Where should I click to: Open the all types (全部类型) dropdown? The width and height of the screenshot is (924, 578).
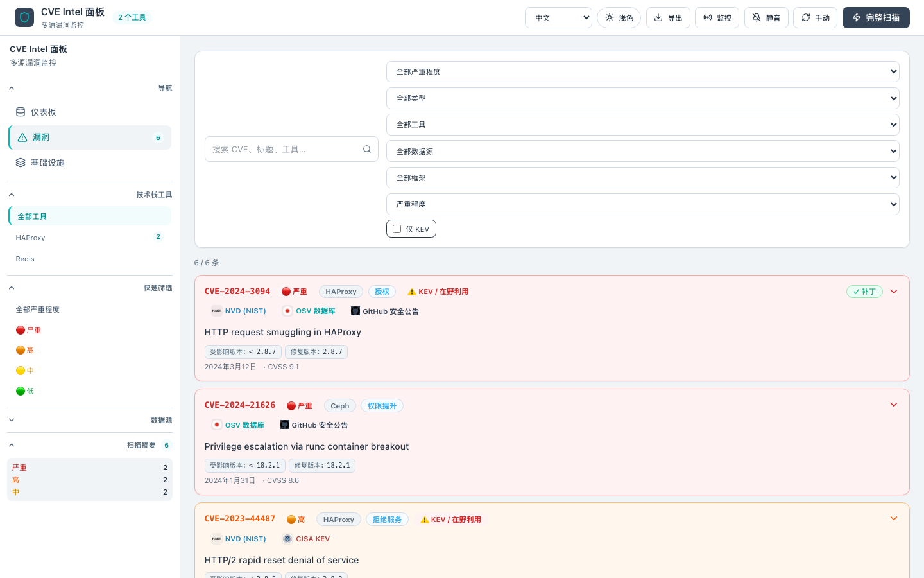[642, 98]
